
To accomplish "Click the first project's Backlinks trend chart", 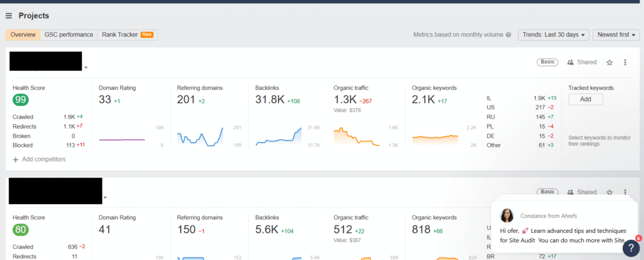I will pos(279,136).
